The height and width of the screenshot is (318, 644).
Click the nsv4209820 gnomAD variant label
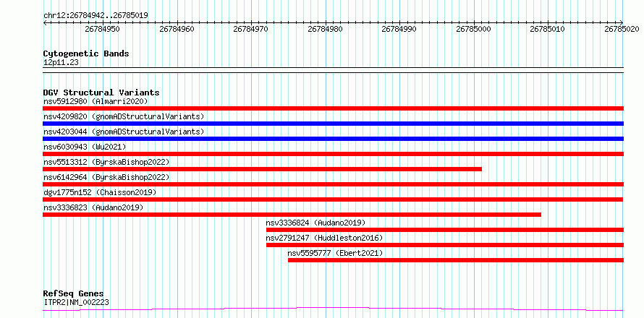(124, 116)
